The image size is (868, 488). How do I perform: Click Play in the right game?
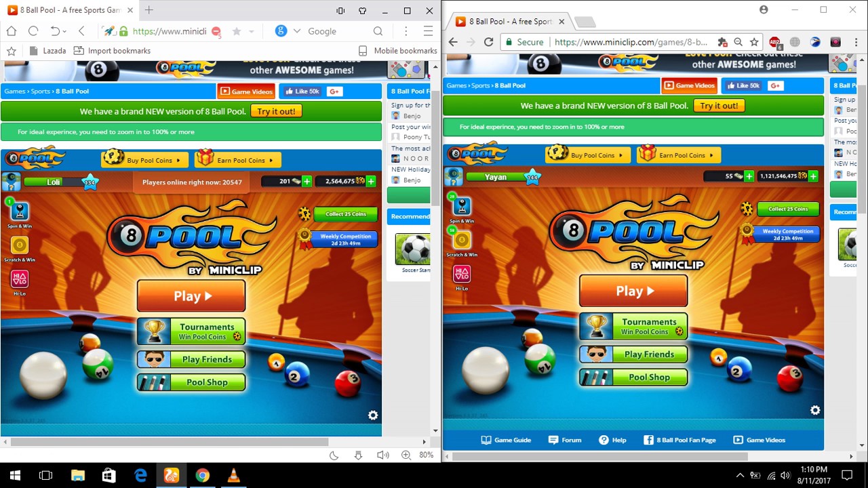(x=633, y=291)
